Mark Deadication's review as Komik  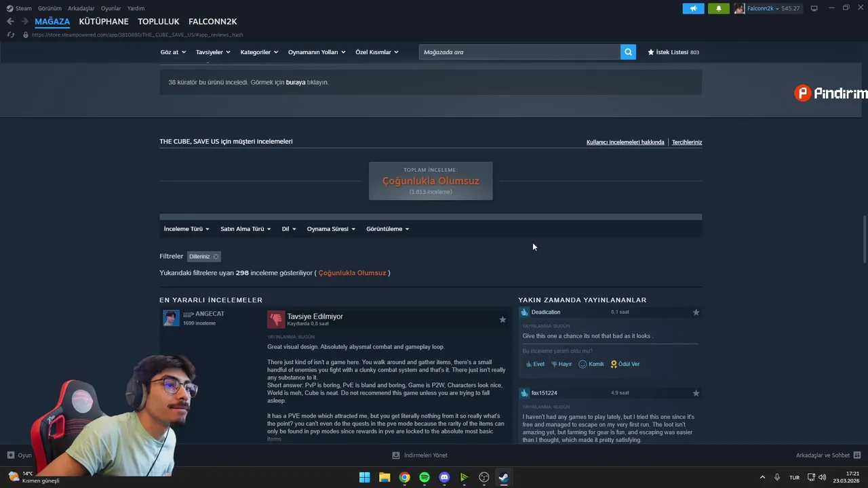pos(591,364)
